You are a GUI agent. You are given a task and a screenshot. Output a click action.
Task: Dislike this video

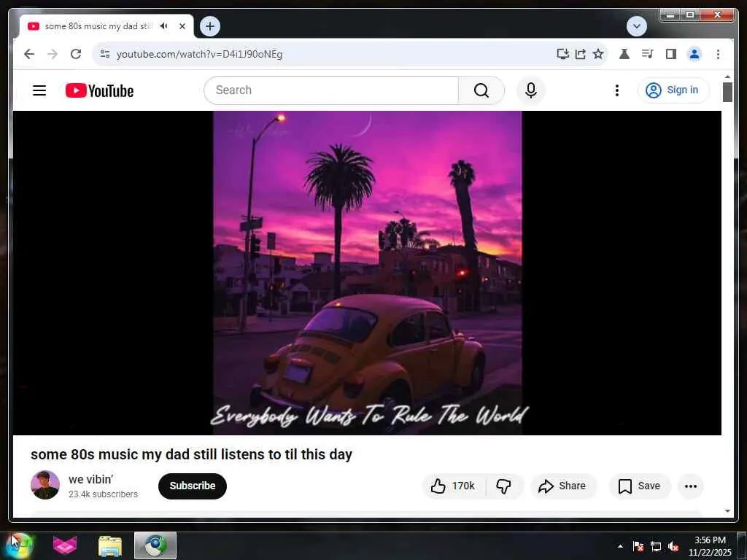pos(504,486)
